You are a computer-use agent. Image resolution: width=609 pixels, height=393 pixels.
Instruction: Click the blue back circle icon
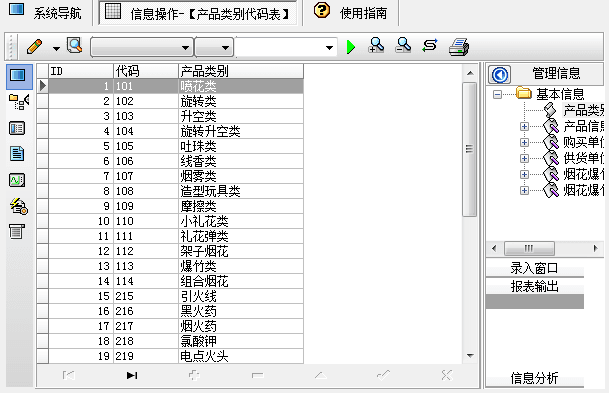(499, 75)
